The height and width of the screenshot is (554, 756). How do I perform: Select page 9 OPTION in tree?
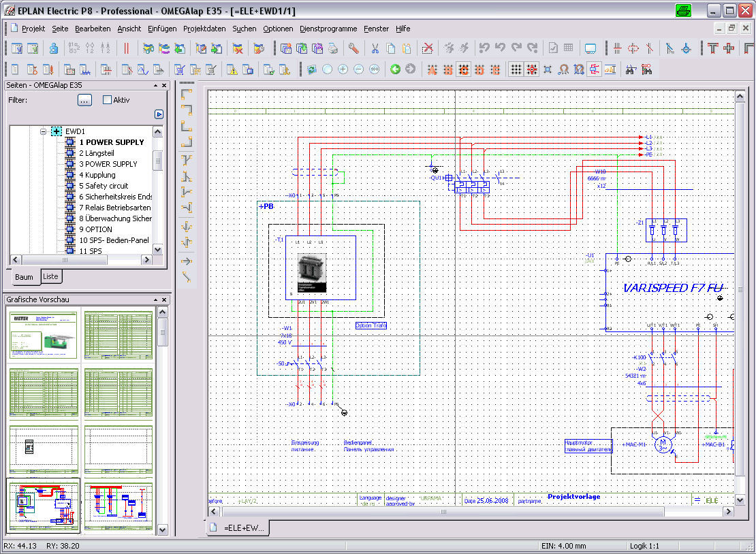[x=95, y=229]
